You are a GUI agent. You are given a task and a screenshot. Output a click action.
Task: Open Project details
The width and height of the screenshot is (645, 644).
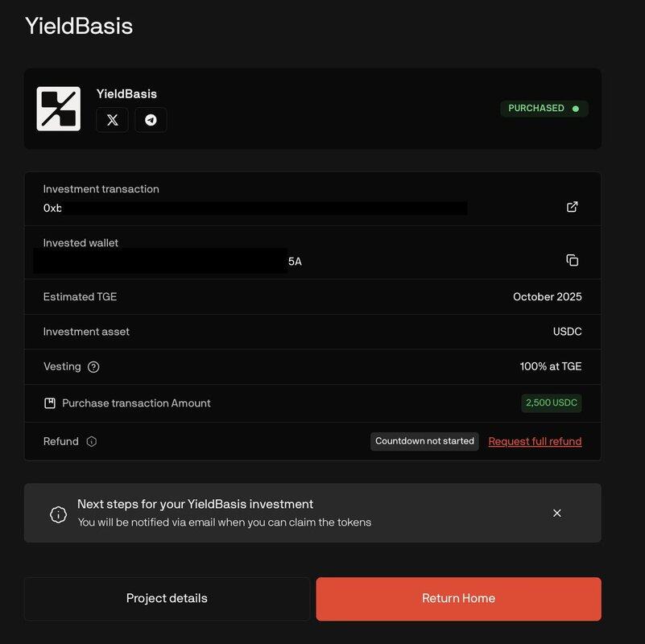tap(167, 598)
